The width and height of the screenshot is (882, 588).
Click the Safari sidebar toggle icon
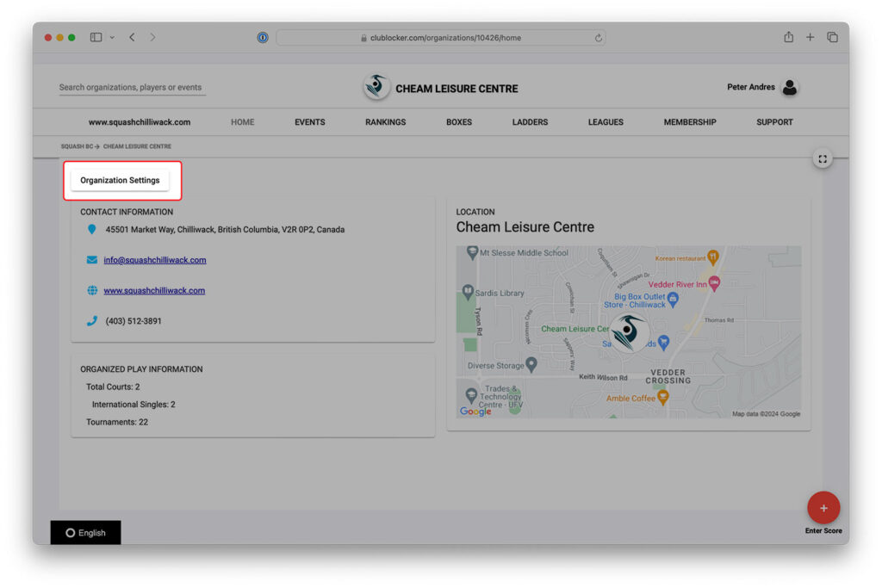pyautogui.click(x=96, y=37)
